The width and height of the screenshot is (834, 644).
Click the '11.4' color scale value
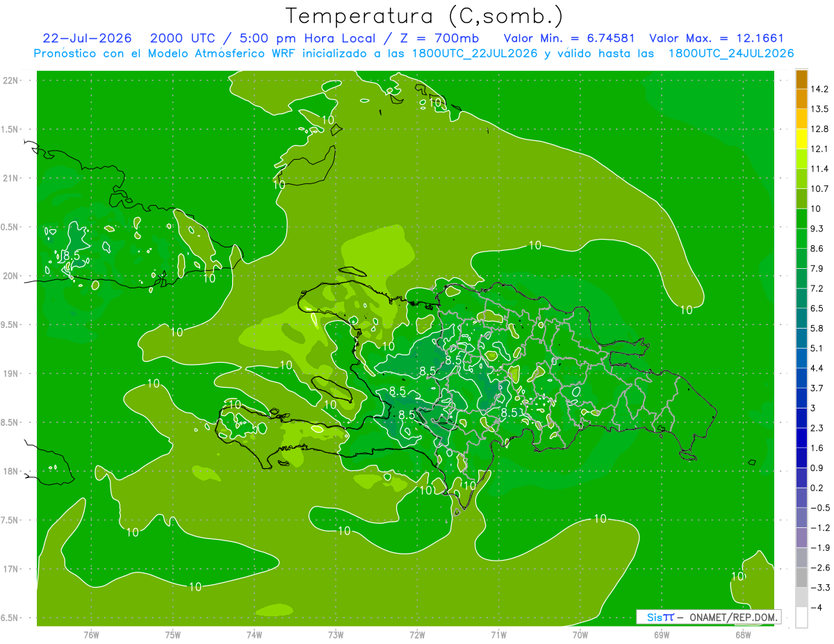[x=819, y=169]
